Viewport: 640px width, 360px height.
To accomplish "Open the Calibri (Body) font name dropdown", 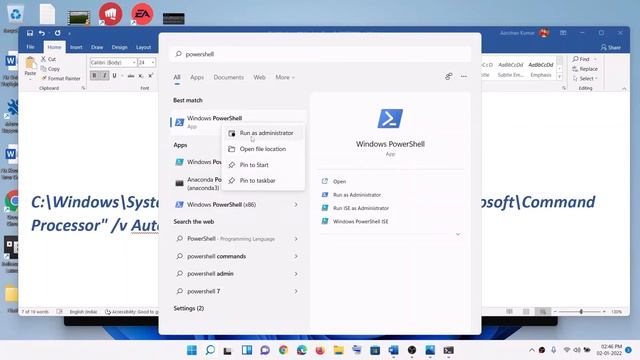I will coord(134,62).
